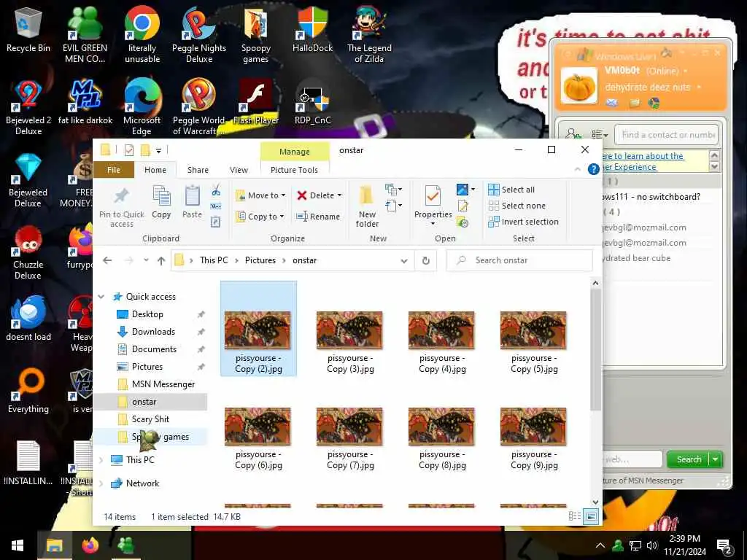Open the Peggle Nights Deluxe desktop shortcut

[x=199, y=36]
